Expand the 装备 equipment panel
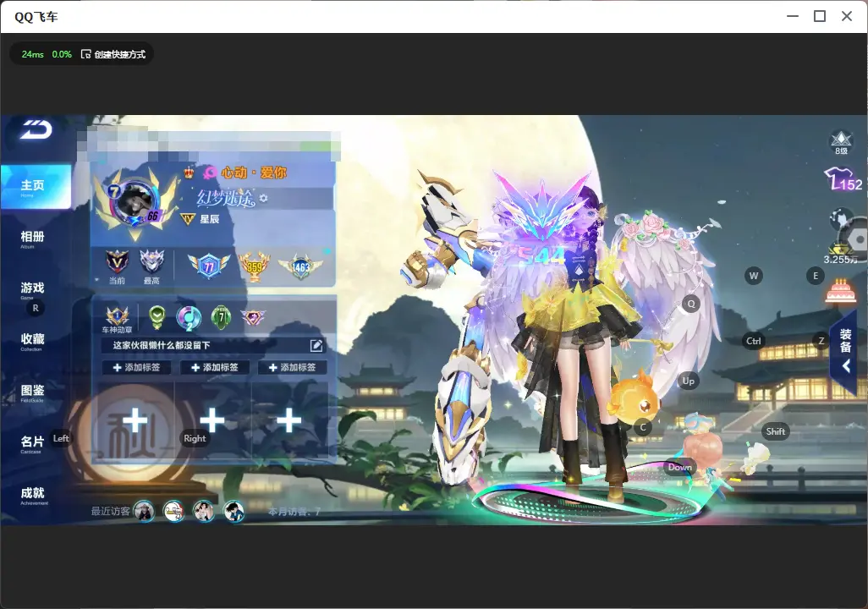The height and width of the screenshot is (609, 868). coord(845,351)
